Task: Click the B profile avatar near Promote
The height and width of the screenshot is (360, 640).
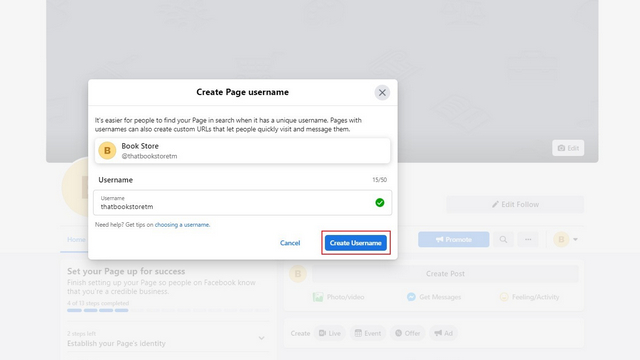Action: point(561,239)
